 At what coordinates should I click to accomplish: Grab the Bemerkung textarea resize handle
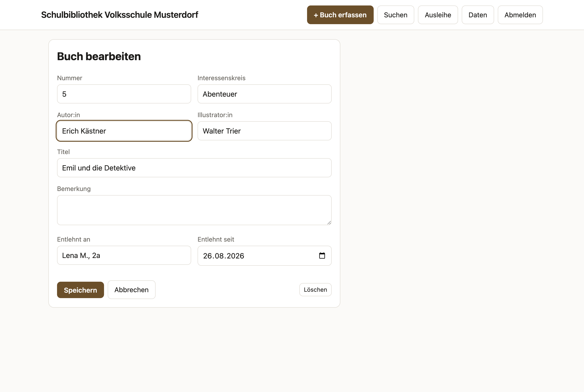(x=329, y=222)
